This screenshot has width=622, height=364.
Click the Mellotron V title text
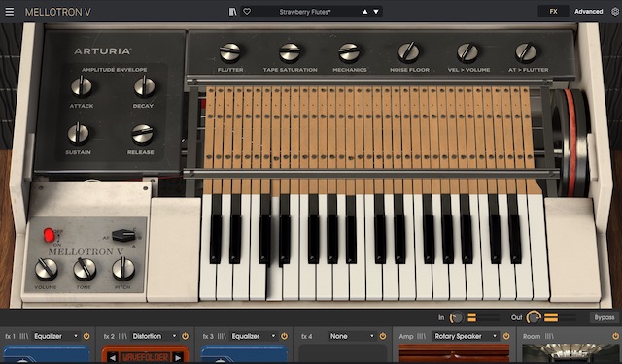pos(58,12)
